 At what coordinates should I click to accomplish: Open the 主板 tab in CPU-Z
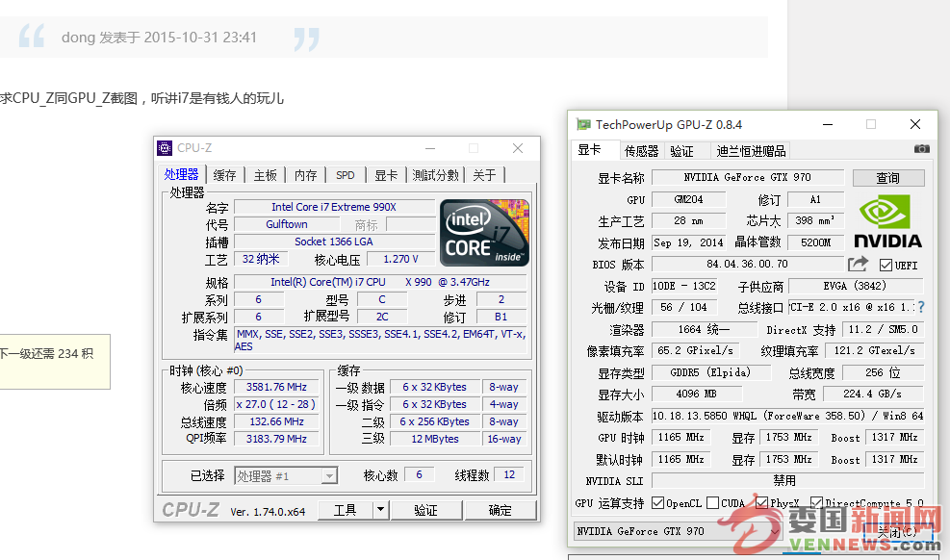[265, 175]
